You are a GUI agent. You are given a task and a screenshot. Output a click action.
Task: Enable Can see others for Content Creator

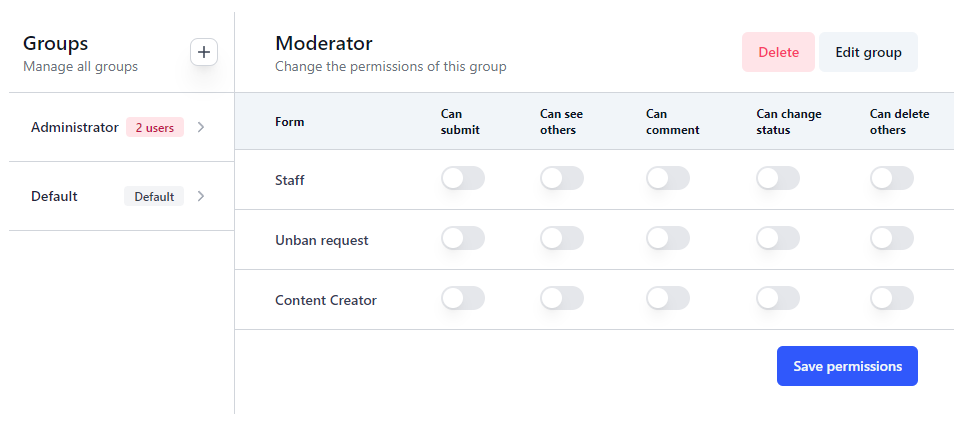point(562,298)
